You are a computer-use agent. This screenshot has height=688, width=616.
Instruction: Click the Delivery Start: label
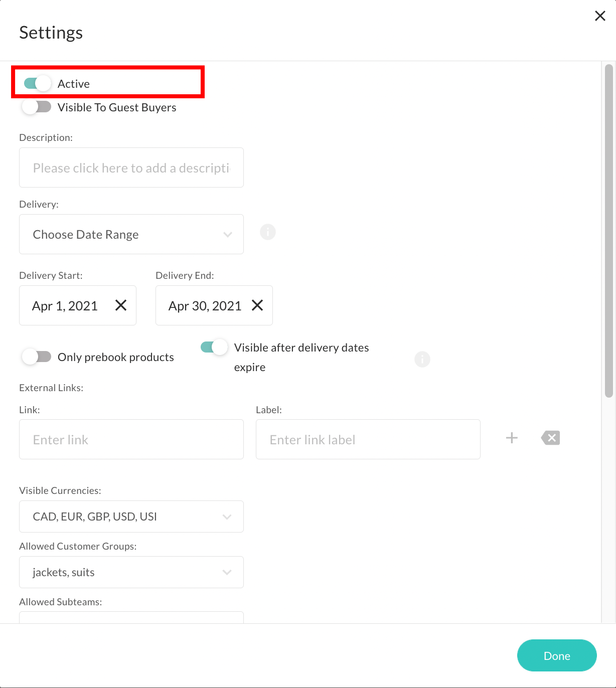tap(51, 275)
